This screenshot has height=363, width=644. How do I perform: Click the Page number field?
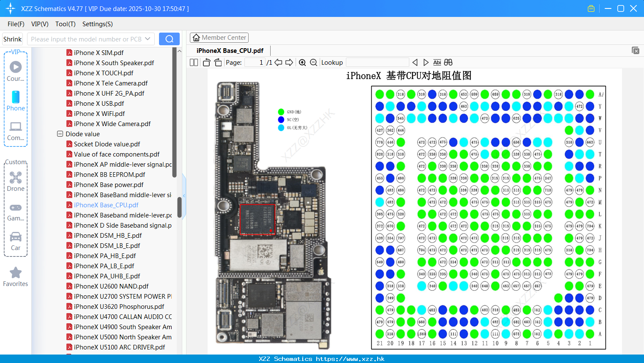255,62
